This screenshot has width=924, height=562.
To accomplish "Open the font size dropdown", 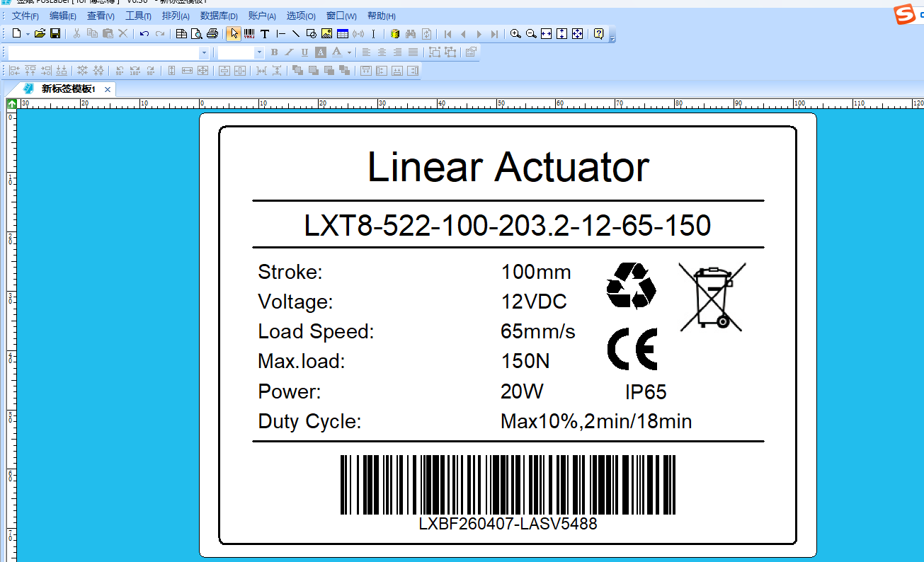I will pos(259,52).
